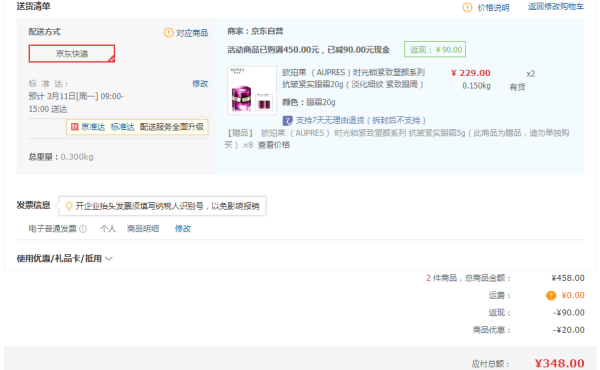The image size is (600, 370).
Task: Click the AUPRES eye cream product thumbnail
Action: (x=252, y=90)
